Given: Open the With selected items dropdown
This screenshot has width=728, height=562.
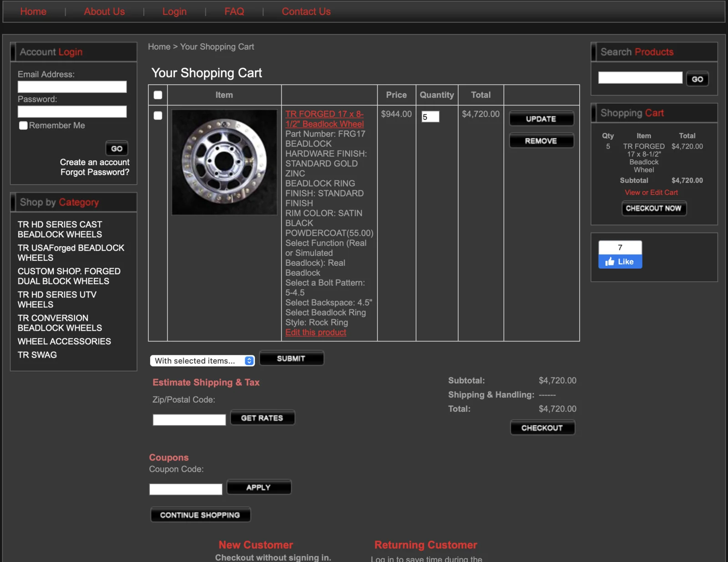Looking at the screenshot, I should pyautogui.click(x=202, y=361).
